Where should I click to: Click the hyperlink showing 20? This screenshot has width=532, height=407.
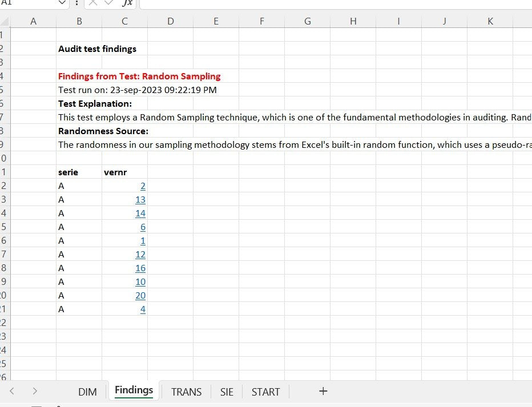(x=140, y=295)
